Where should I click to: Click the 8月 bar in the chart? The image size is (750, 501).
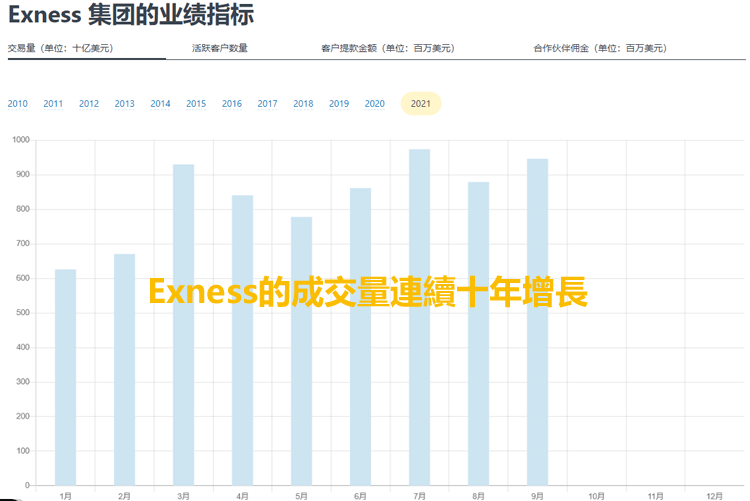[x=478, y=334]
